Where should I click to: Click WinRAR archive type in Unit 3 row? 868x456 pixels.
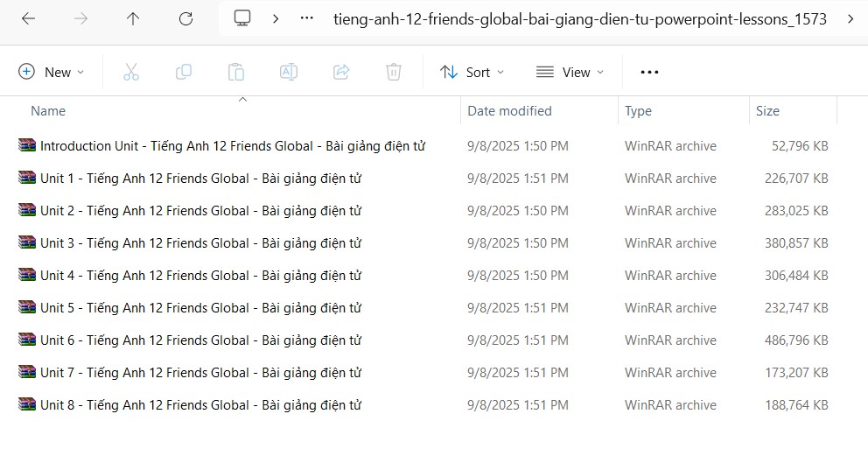pos(670,243)
